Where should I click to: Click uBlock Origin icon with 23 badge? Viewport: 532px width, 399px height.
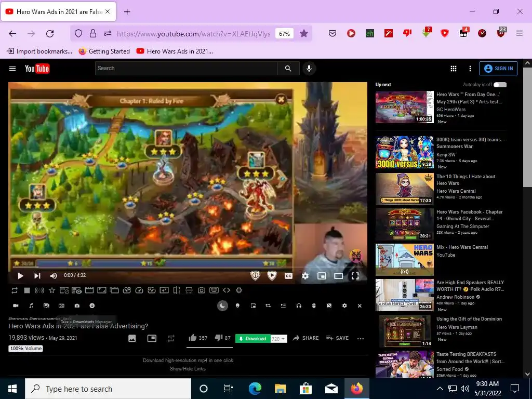(501, 33)
